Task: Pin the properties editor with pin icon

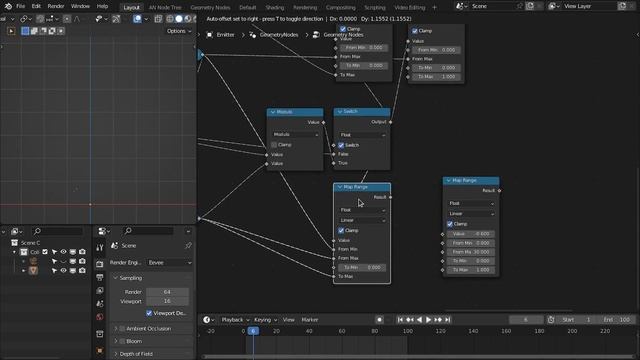Action: click(188, 246)
